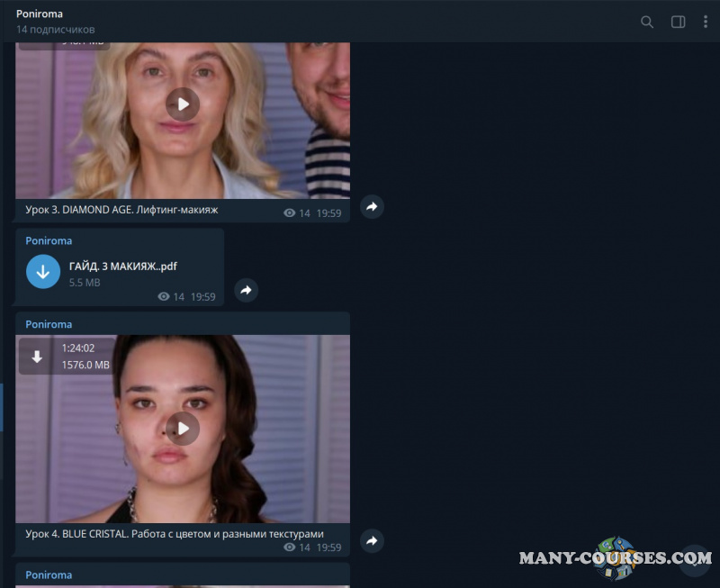The width and height of the screenshot is (720, 588).
Task: Forward the ГАЙД. 3 МАКИЯЖ PDF message
Action: tap(246, 290)
